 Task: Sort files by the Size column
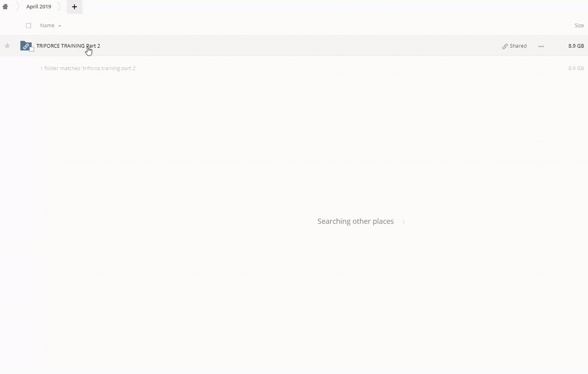coord(579,25)
